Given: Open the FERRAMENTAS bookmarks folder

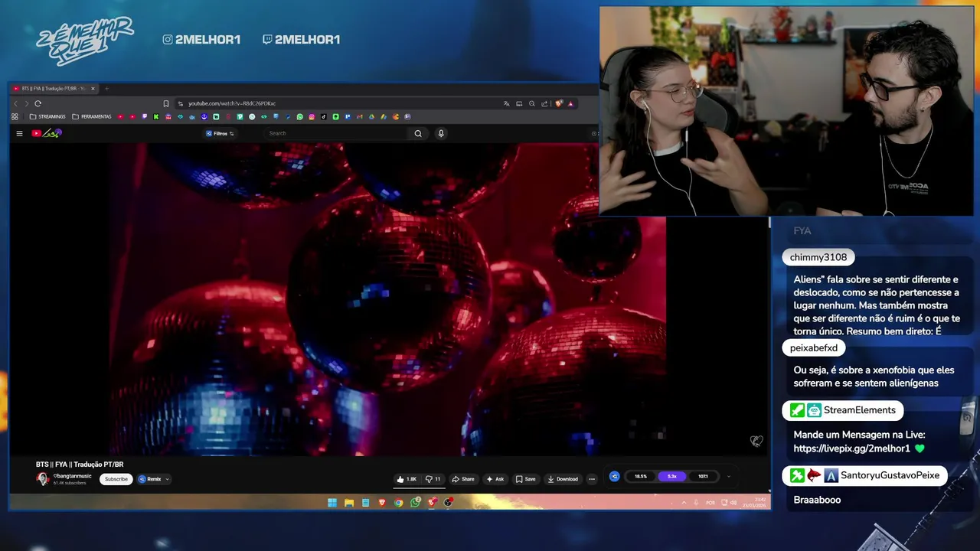Looking at the screenshot, I should [91, 116].
